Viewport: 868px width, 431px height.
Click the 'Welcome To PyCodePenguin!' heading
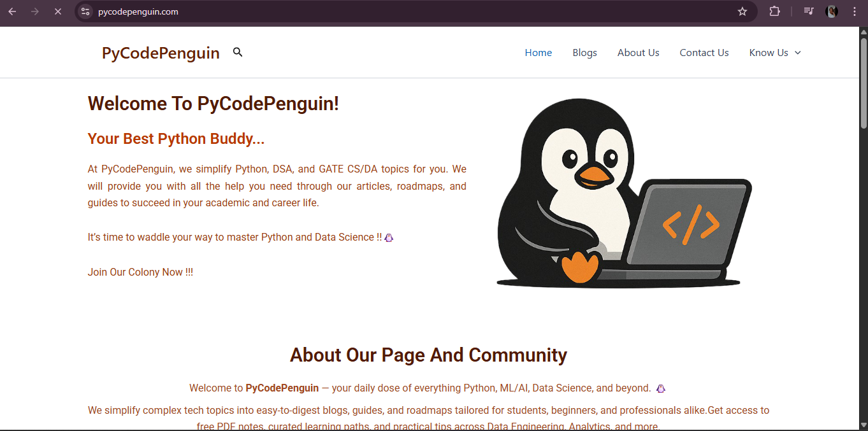(x=213, y=103)
